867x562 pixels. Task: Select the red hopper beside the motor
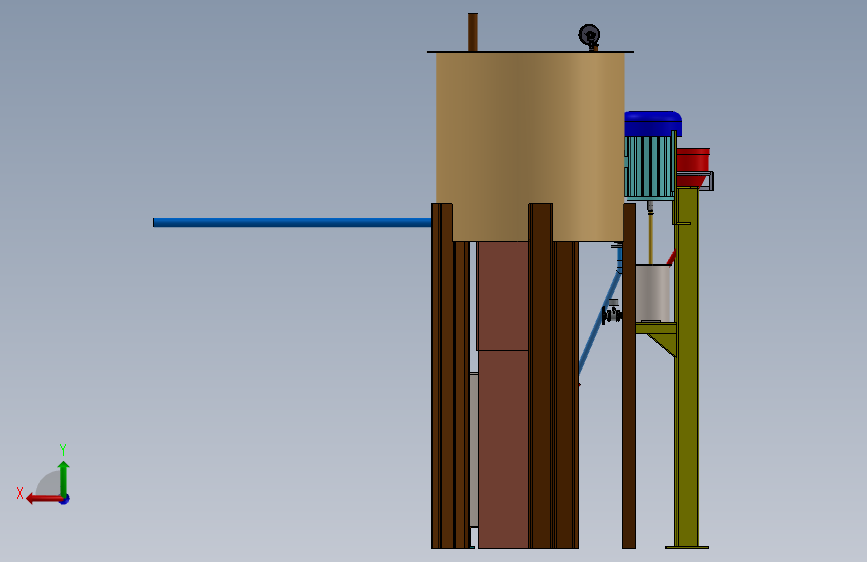click(693, 167)
